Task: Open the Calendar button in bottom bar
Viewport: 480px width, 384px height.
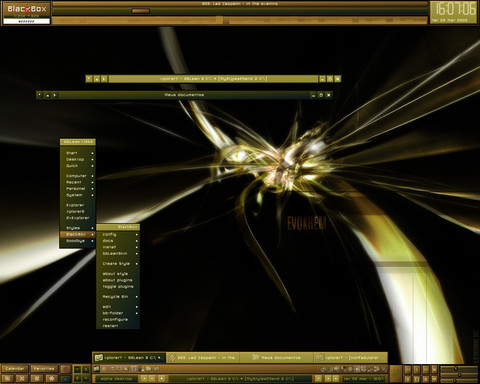Action: [15, 369]
